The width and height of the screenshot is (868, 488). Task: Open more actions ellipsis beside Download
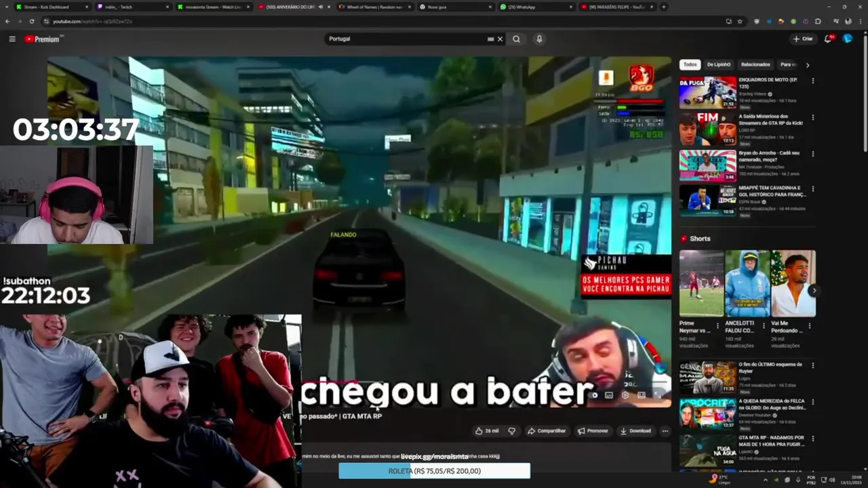[665, 430]
